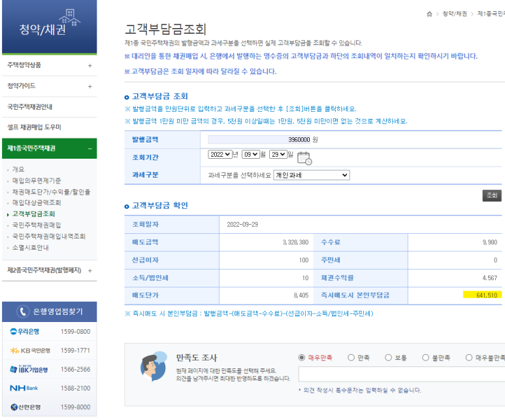Go to 채권매도단가/수익률/할인율 submenu
505x420 pixels.
tap(51, 192)
